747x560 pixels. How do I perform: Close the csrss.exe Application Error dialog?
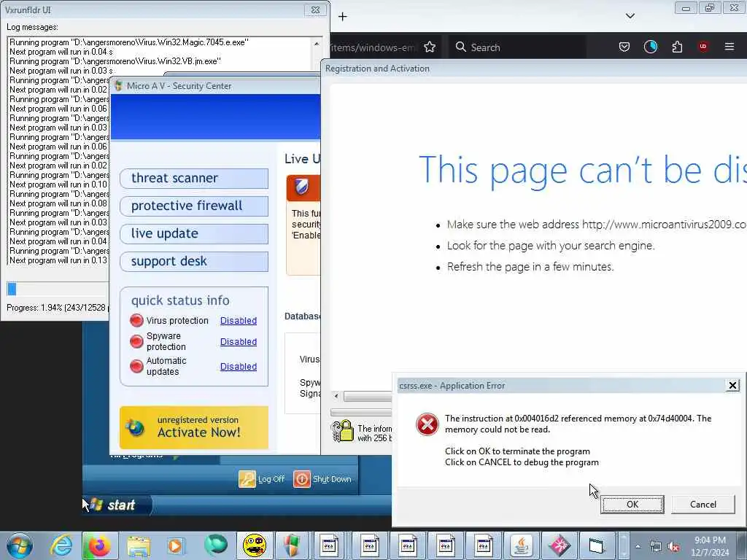click(x=732, y=385)
